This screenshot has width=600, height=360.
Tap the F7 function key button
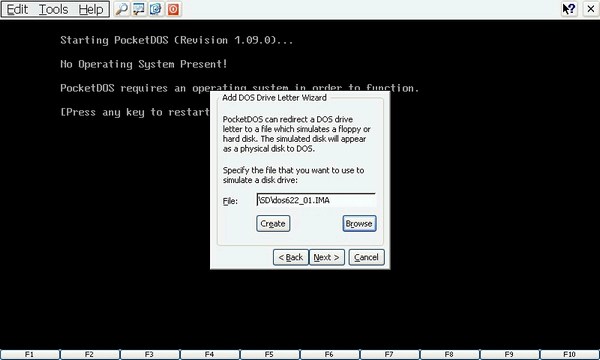pyautogui.click(x=390, y=354)
